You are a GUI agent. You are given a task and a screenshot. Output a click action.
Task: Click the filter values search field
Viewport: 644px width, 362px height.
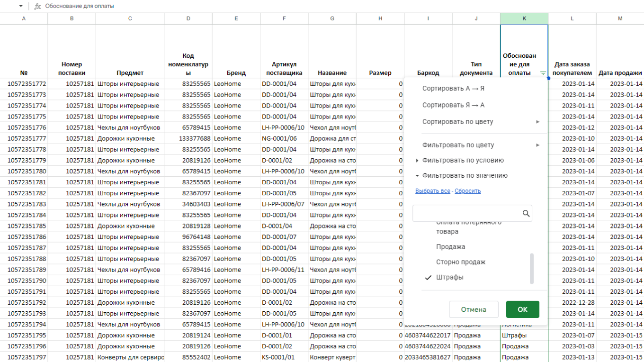point(466,214)
